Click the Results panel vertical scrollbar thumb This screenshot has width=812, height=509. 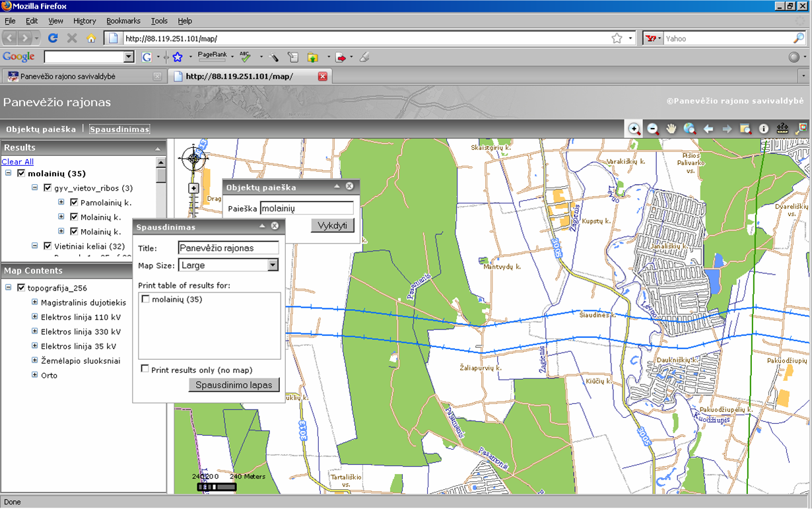160,175
